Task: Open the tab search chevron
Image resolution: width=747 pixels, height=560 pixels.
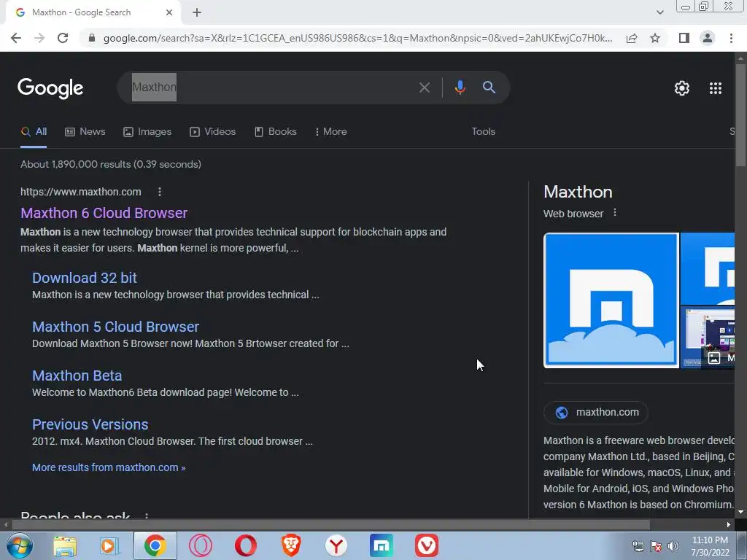Action: coord(659,12)
